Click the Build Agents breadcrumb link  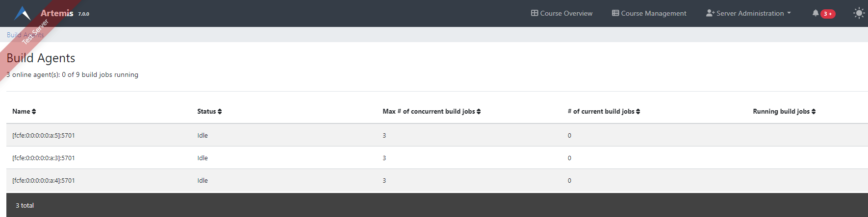click(x=25, y=35)
